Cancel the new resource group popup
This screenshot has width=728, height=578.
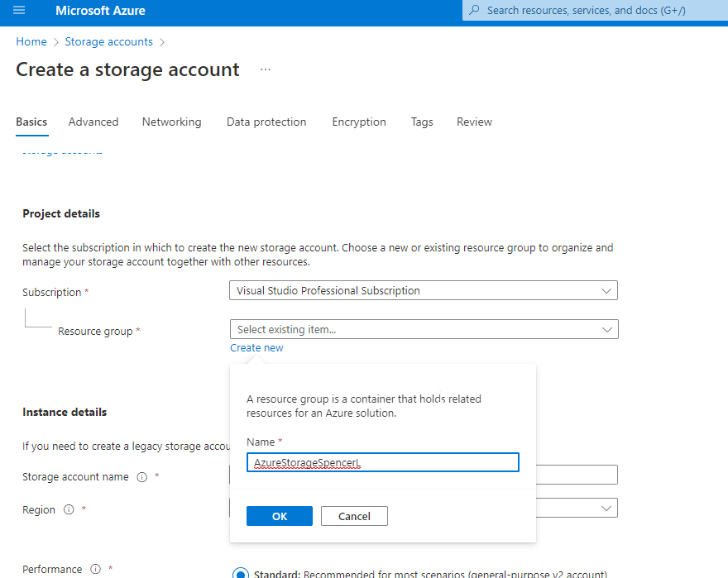[354, 516]
